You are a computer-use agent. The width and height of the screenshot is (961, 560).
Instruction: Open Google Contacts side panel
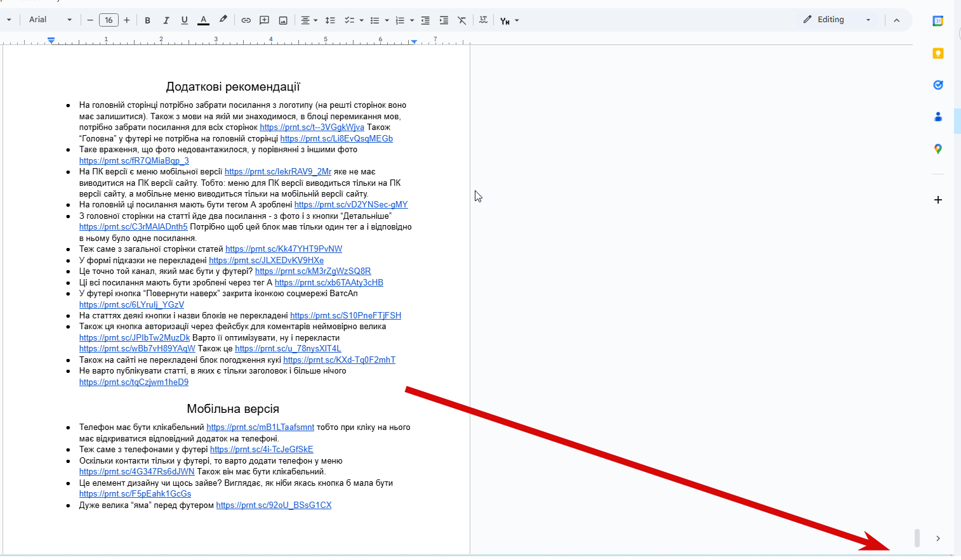938,117
